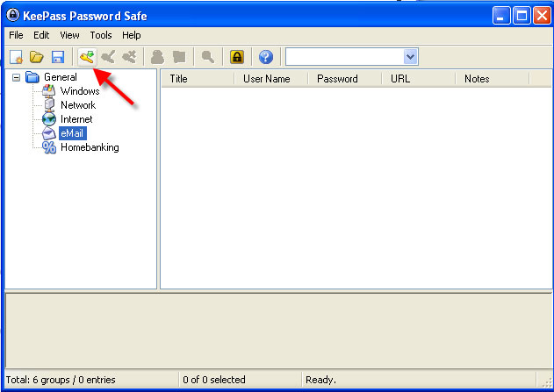
Task: Click the General folder icon
Action: click(32, 77)
